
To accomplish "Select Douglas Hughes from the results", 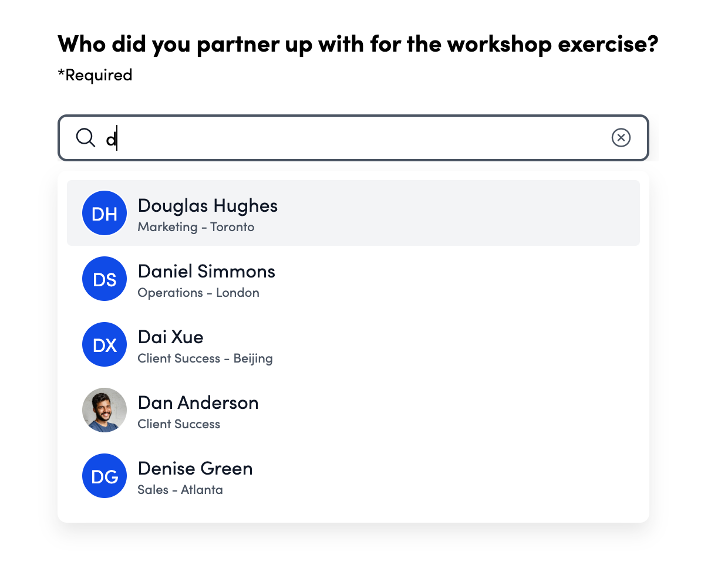I will tap(208, 206).
